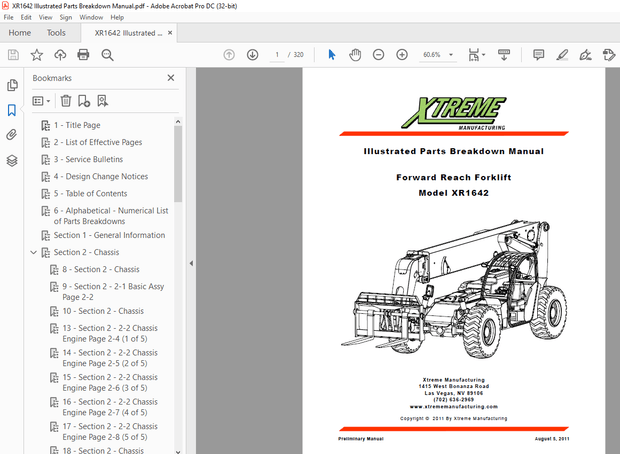Open bookmark Section 1 - General Information
Screen dimensions: 620x454
click(110, 235)
